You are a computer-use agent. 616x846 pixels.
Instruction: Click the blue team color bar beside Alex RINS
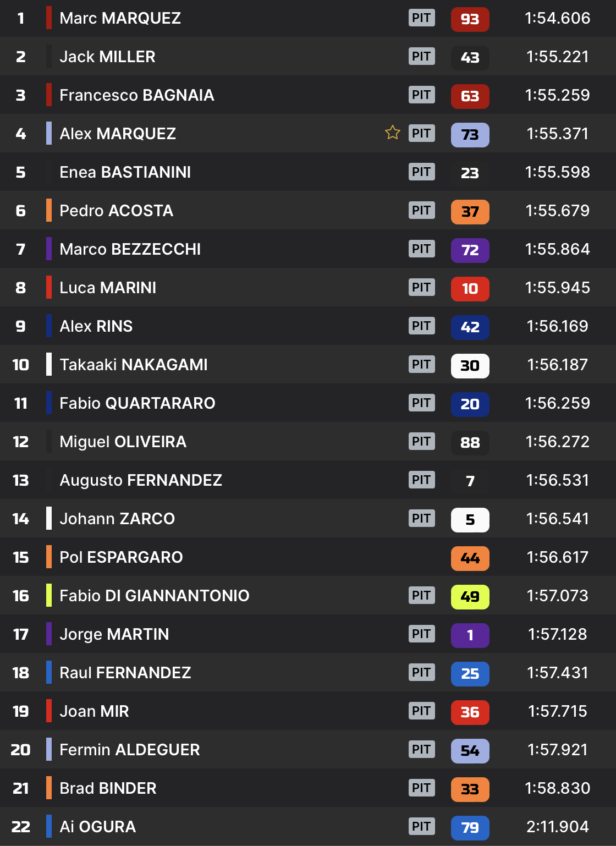[x=49, y=326]
